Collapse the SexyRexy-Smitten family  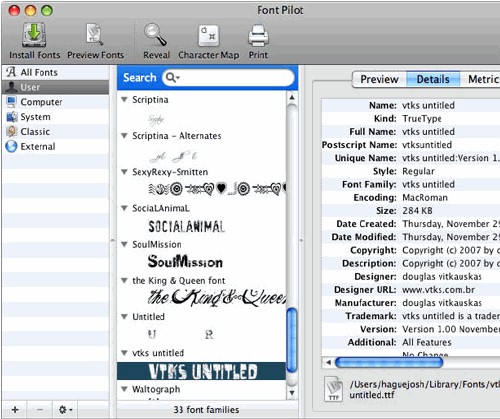tap(124, 172)
